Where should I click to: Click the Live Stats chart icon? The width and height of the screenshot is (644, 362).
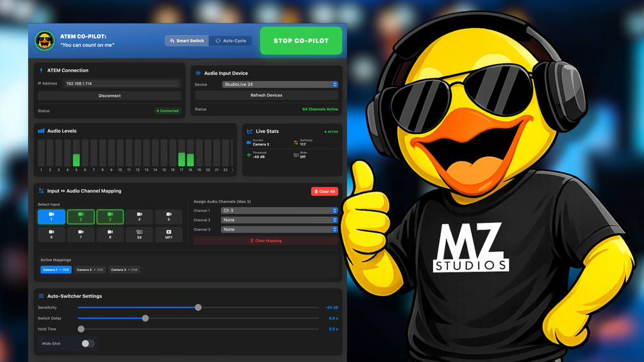[249, 131]
